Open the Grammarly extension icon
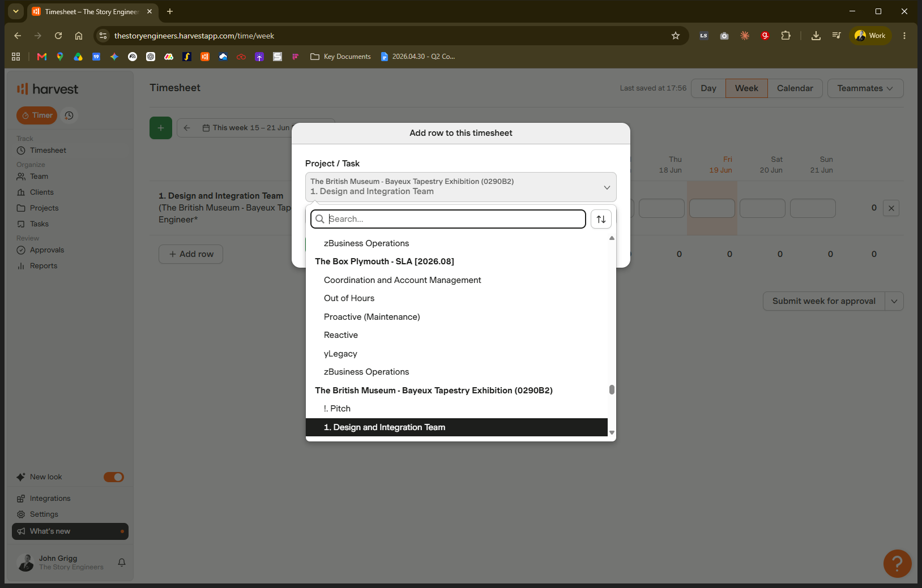 [x=765, y=36]
